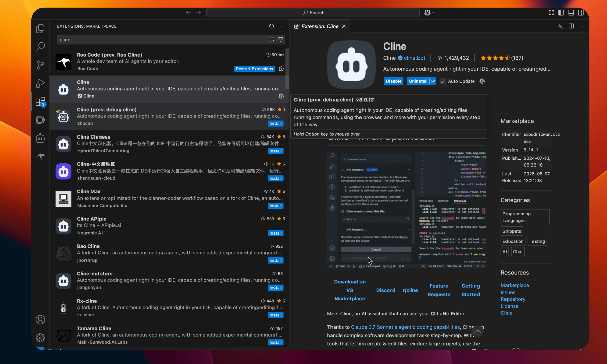Open the Getting Started link

coord(470,290)
